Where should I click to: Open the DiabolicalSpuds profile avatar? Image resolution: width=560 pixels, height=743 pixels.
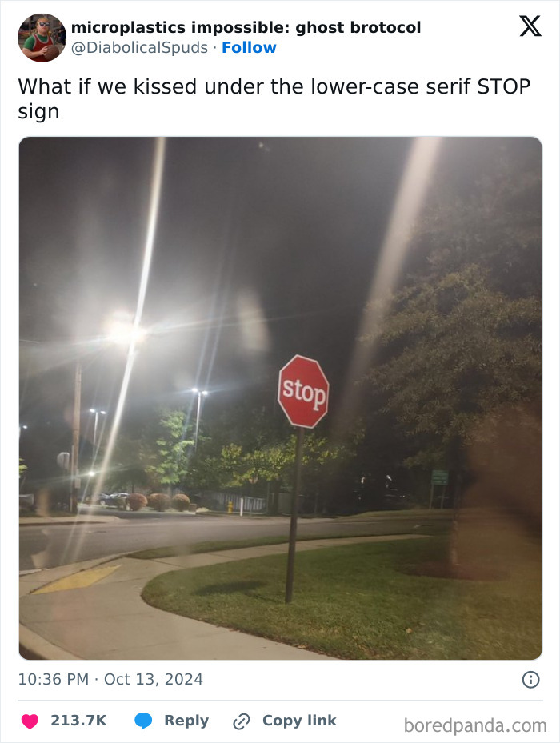click(42, 38)
